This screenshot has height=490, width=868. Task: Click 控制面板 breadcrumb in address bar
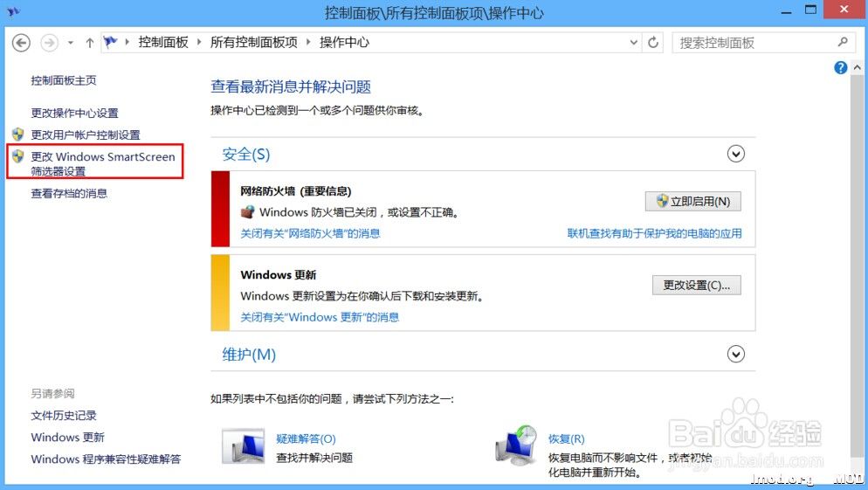[163, 42]
